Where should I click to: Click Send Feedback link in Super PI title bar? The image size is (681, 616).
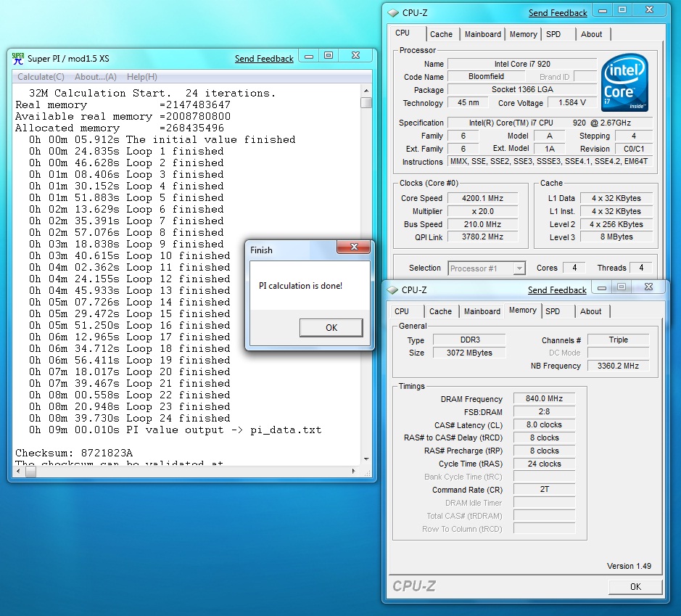(264, 59)
